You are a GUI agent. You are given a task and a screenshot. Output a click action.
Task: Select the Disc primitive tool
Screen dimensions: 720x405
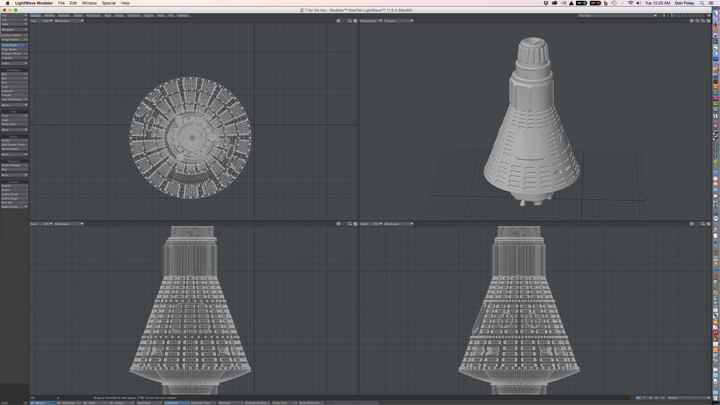[14, 82]
